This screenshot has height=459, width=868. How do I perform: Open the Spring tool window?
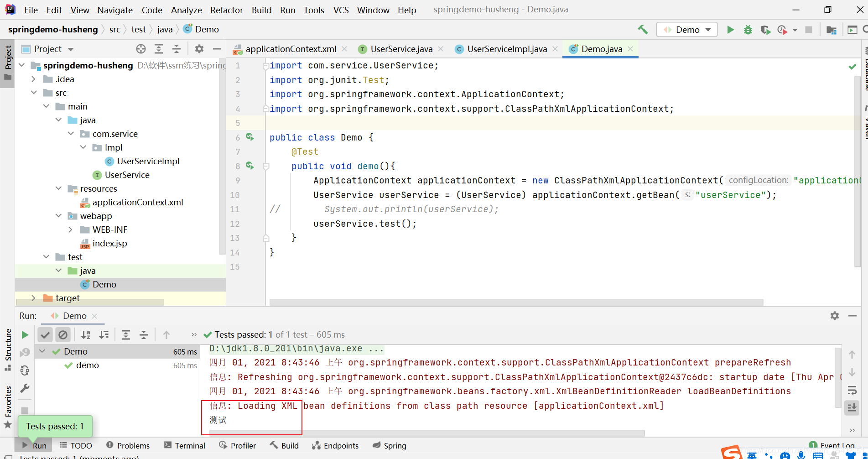[x=389, y=445]
